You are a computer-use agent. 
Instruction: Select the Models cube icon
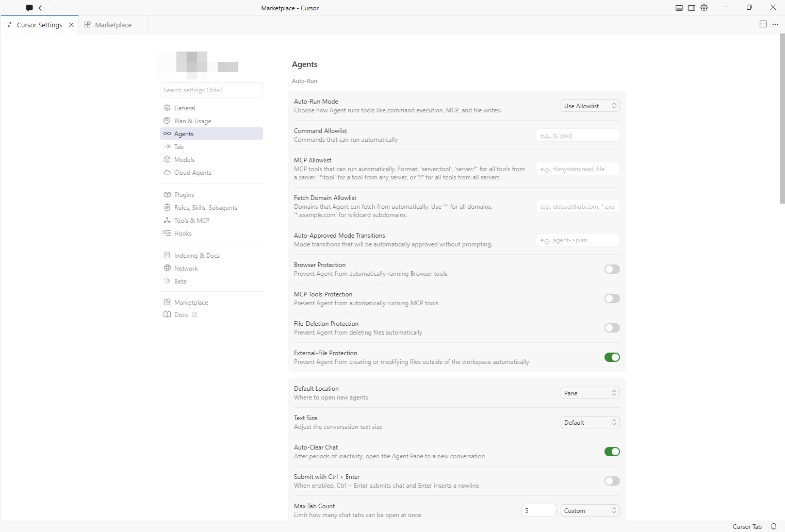[167, 159]
